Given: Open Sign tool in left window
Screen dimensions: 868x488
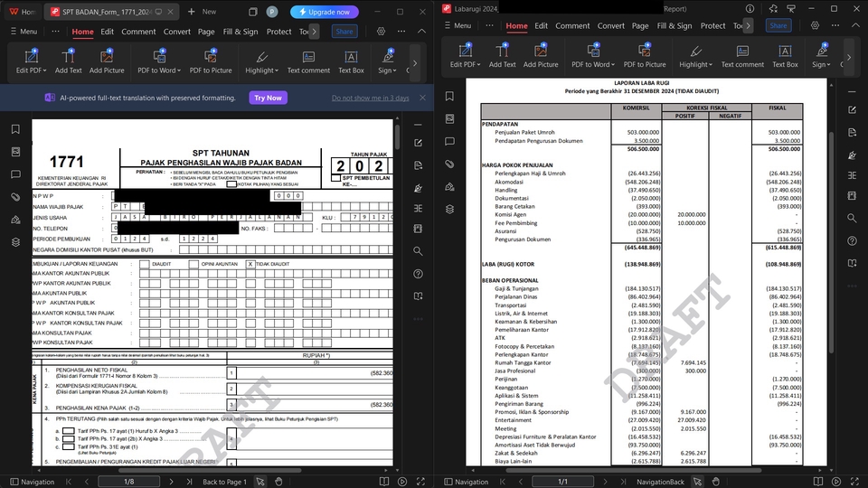Looking at the screenshot, I should coord(387,61).
